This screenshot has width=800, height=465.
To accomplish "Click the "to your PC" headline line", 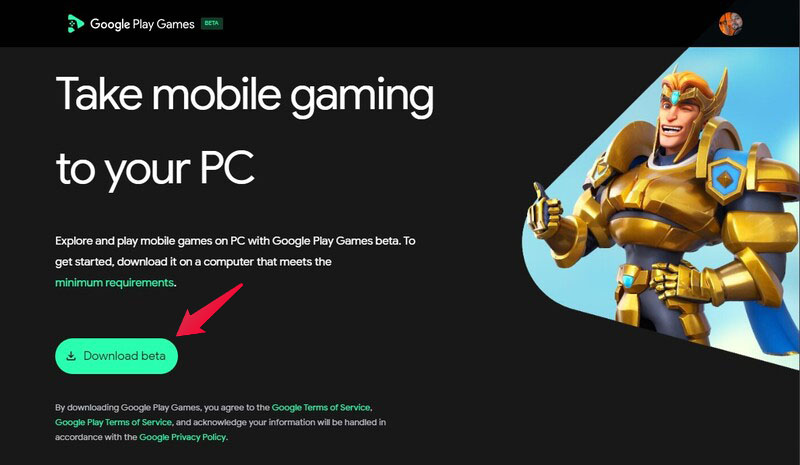I will pyautogui.click(x=155, y=169).
